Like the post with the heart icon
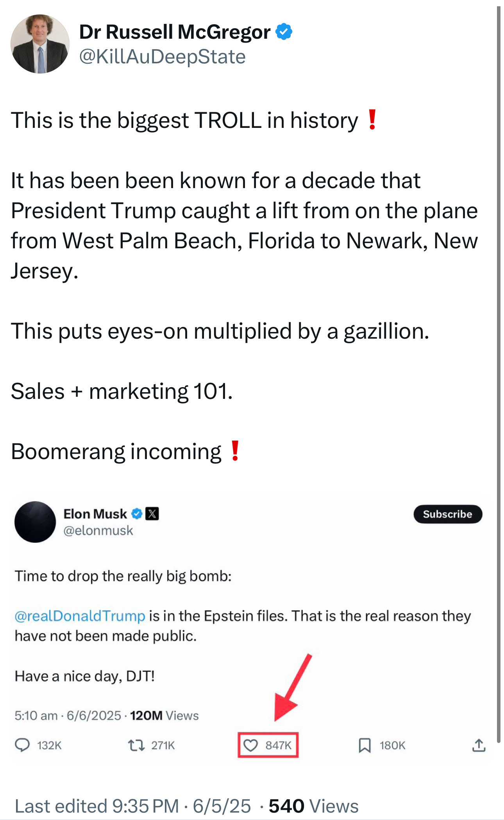 (250, 745)
